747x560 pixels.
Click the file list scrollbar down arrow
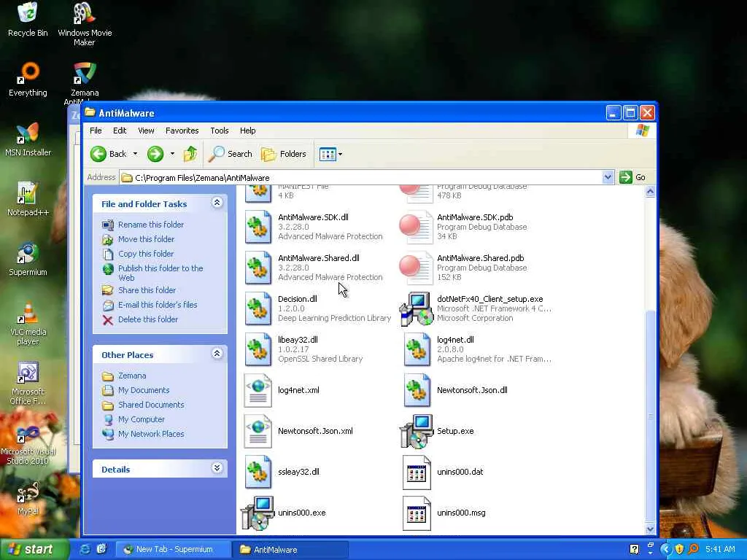click(650, 529)
